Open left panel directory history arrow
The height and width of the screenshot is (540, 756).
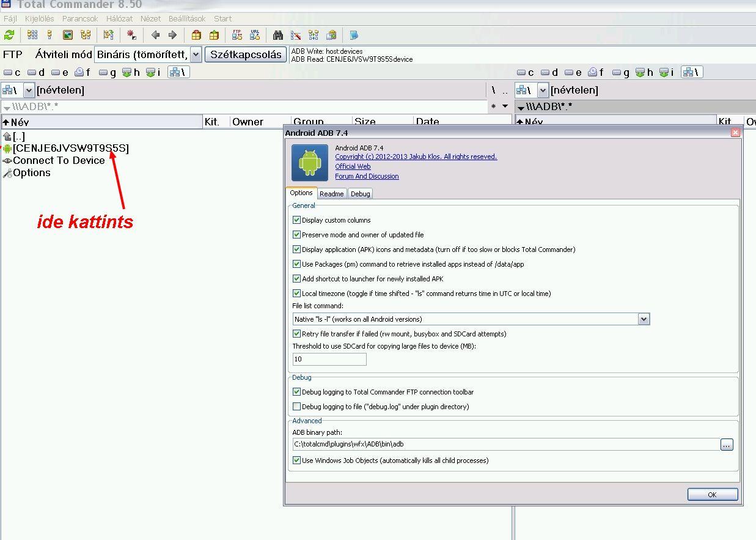(505, 106)
